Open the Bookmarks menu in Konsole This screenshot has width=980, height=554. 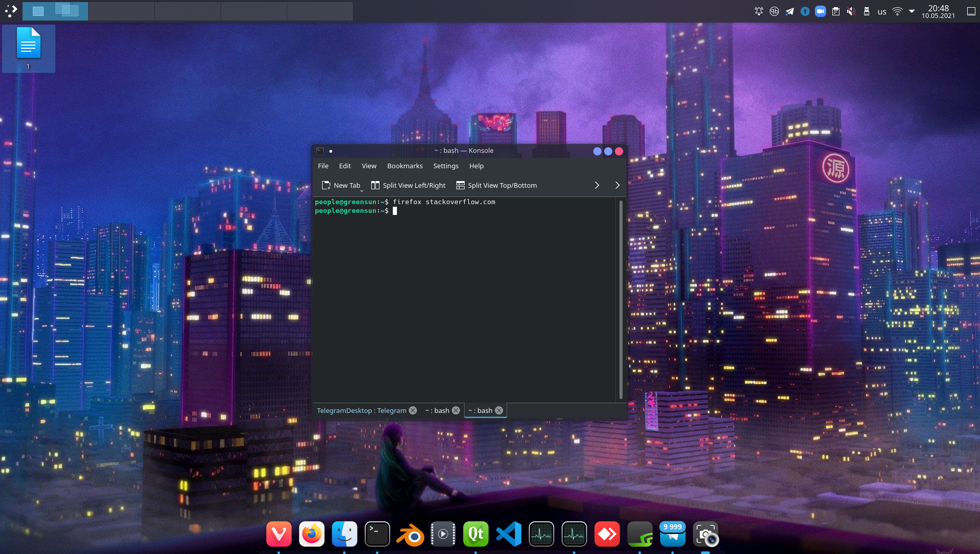click(405, 166)
